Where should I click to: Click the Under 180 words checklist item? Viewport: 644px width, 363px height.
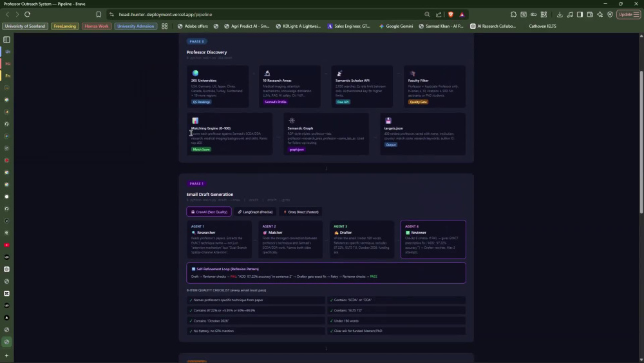click(x=396, y=320)
